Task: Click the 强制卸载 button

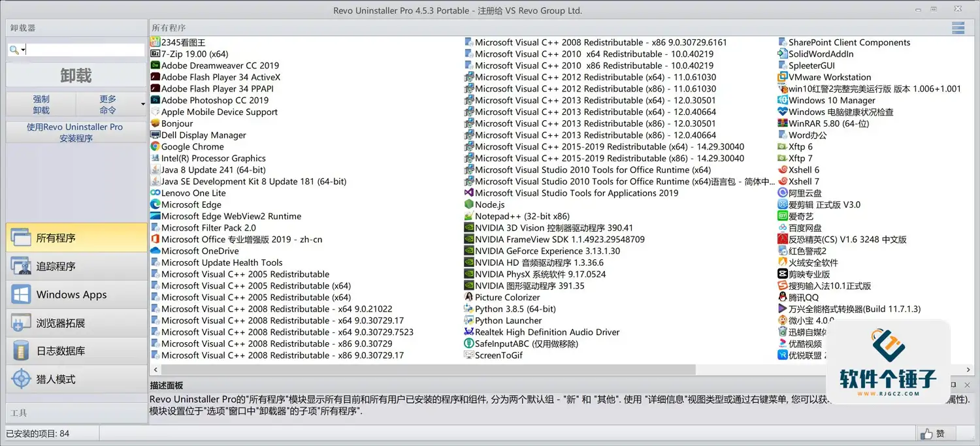Action: [41, 104]
